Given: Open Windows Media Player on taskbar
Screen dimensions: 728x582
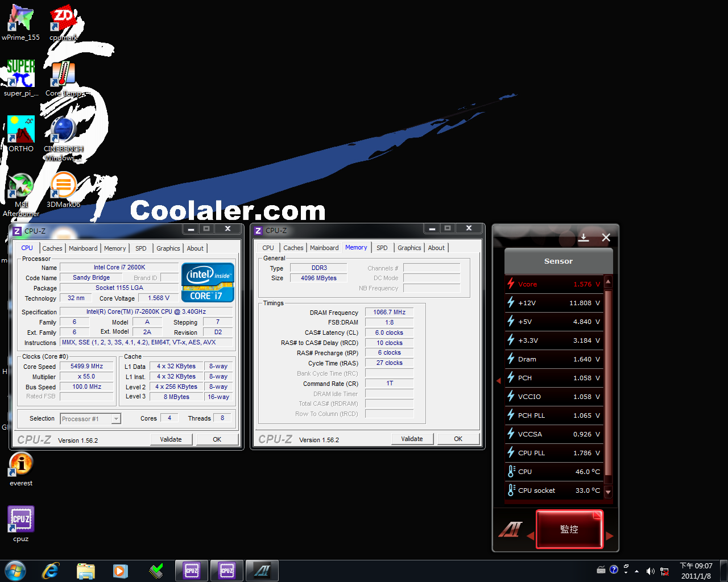Looking at the screenshot, I should pyautogui.click(x=120, y=571).
